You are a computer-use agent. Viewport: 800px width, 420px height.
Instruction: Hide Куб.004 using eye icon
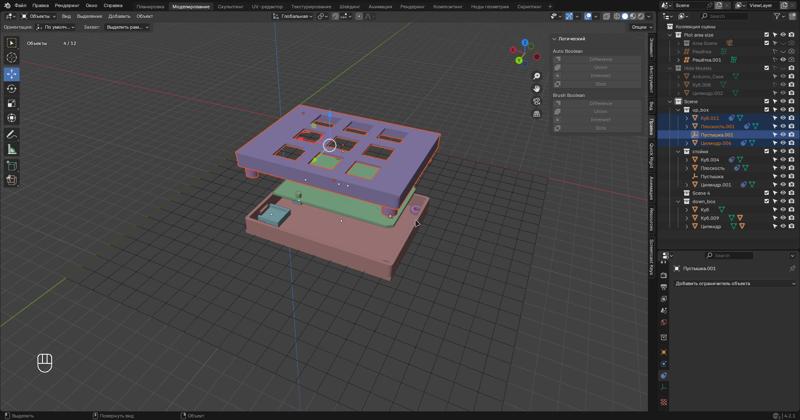coord(783,160)
